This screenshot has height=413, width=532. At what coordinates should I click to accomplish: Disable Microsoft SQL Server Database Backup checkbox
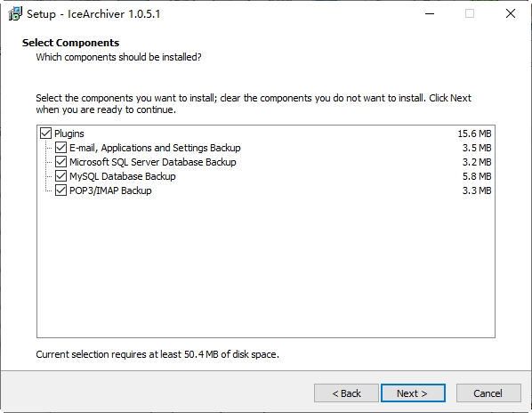[x=60, y=162]
